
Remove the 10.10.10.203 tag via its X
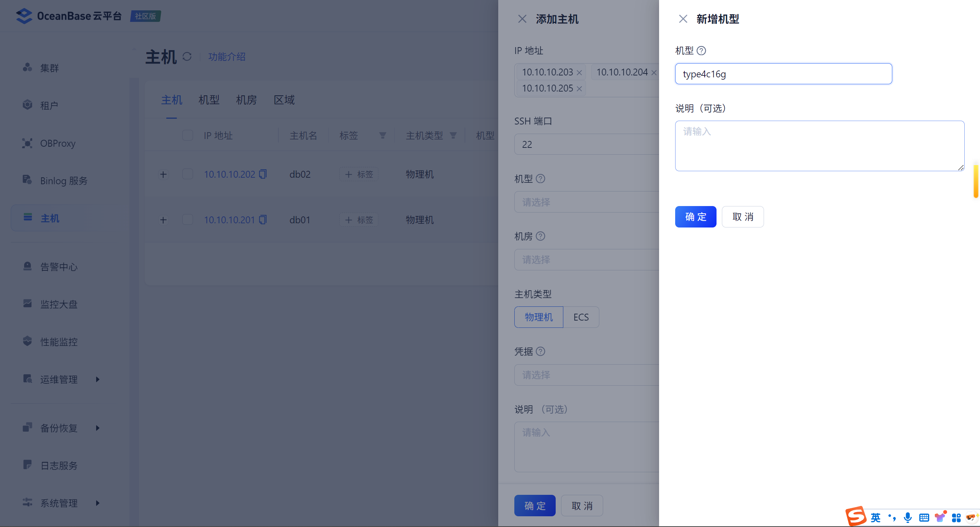579,72
